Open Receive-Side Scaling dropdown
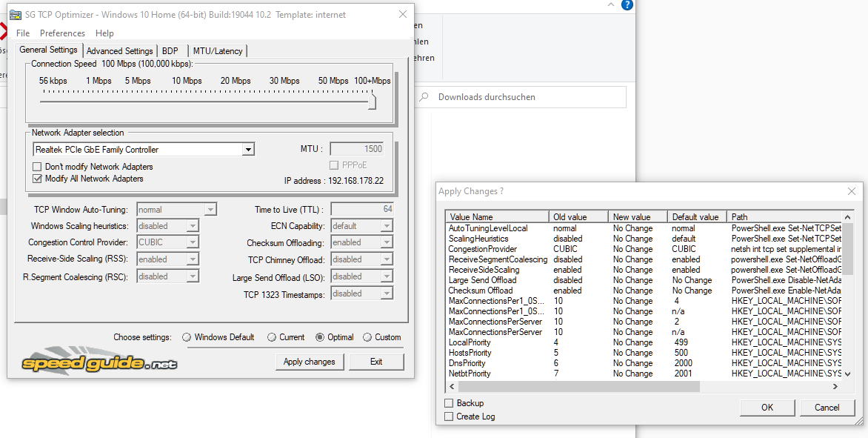 coord(192,259)
